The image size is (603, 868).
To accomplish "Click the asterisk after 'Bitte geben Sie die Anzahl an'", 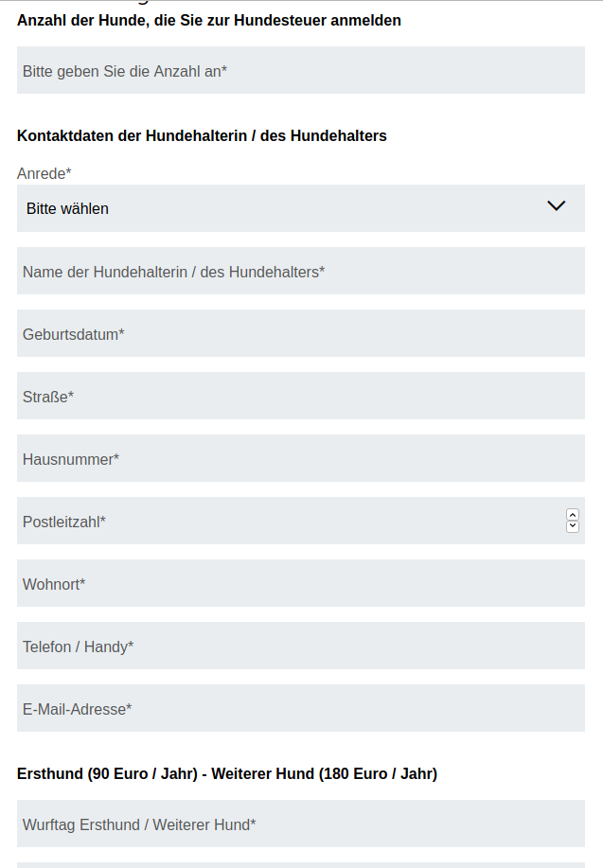I will click(x=224, y=70).
